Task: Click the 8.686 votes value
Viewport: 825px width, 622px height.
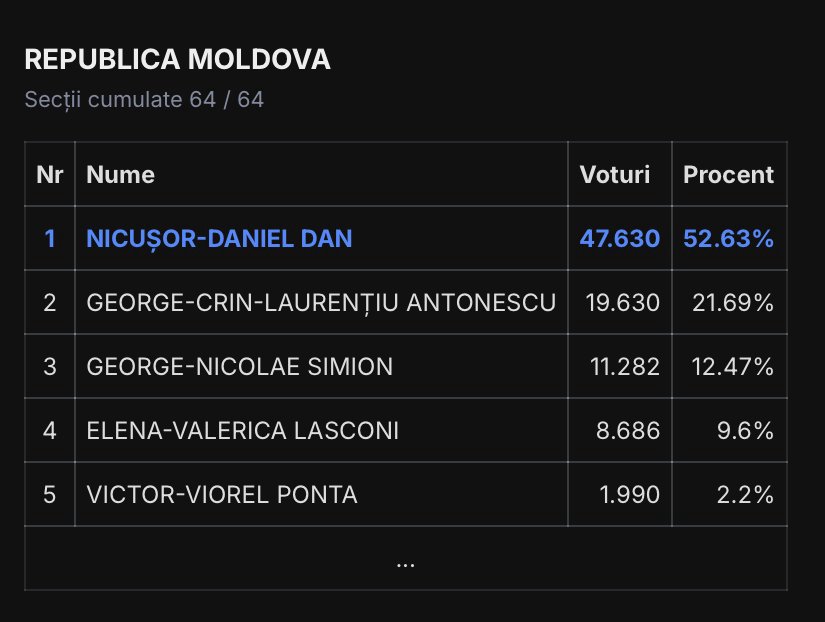Action: coord(628,431)
